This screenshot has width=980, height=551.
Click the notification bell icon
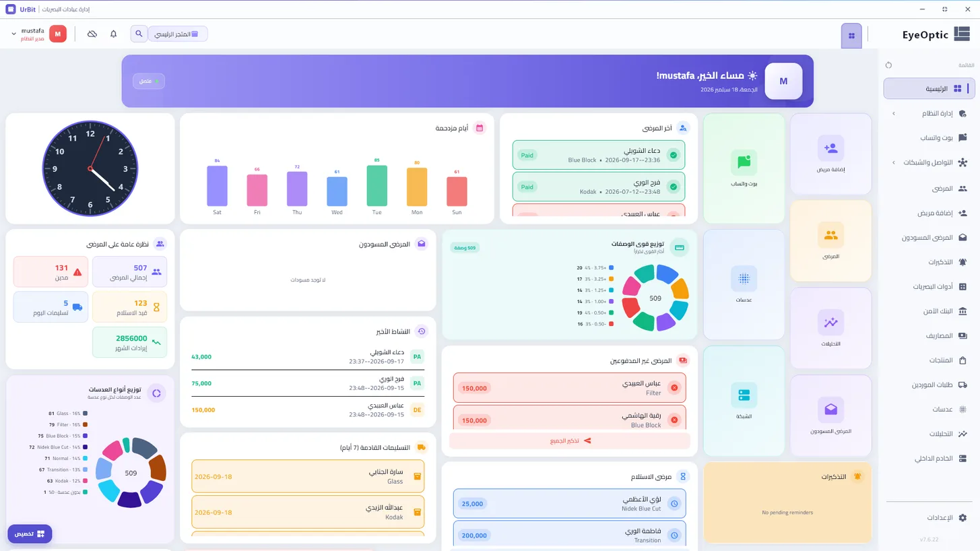click(113, 34)
